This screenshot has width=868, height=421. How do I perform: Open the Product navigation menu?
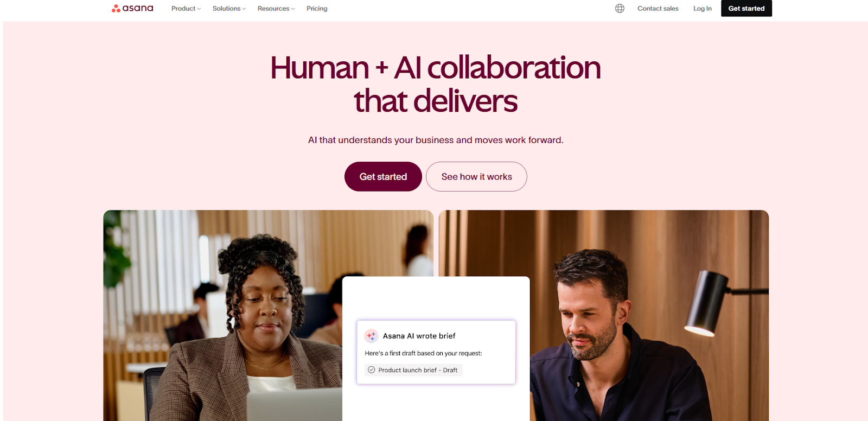(x=186, y=9)
